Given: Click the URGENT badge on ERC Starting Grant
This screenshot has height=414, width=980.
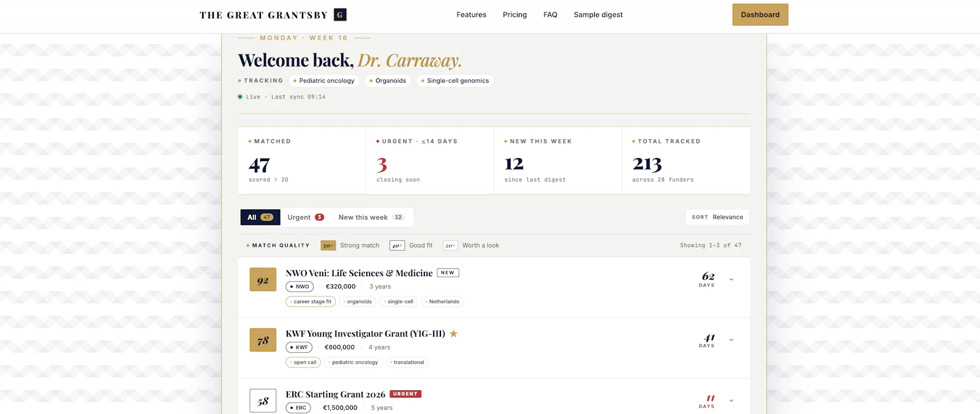Looking at the screenshot, I should point(405,394).
